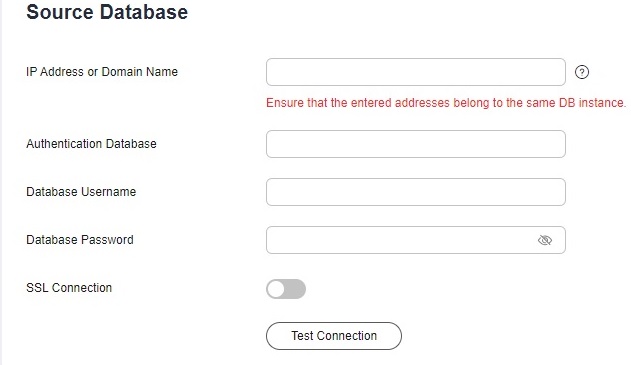631x365 pixels.
Task: Click the 'IP Address or Domain Name' label
Action: tap(102, 72)
